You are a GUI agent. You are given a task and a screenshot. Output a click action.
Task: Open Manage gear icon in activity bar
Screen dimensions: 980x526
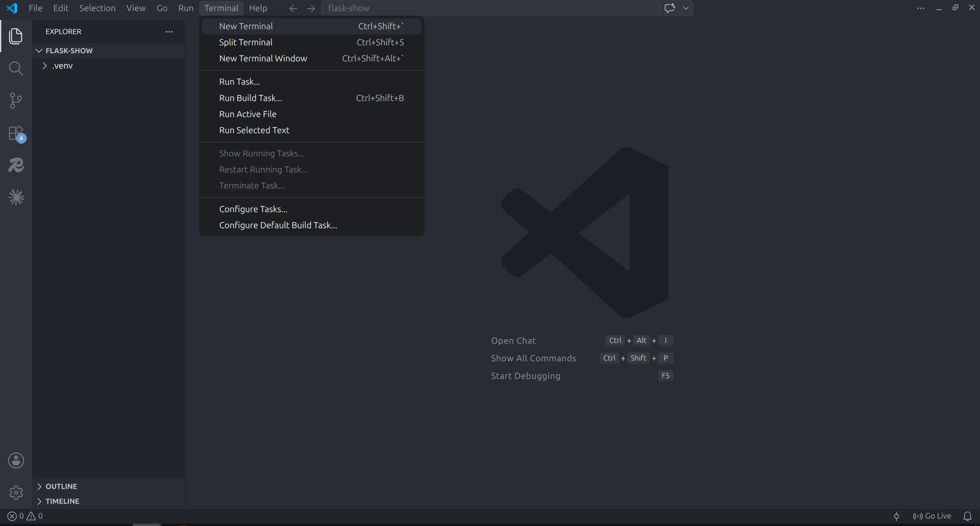(16, 493)
